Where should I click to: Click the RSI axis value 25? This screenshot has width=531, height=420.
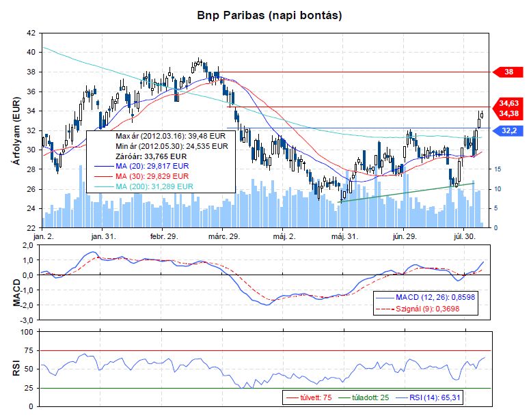(x=29, y=388)
